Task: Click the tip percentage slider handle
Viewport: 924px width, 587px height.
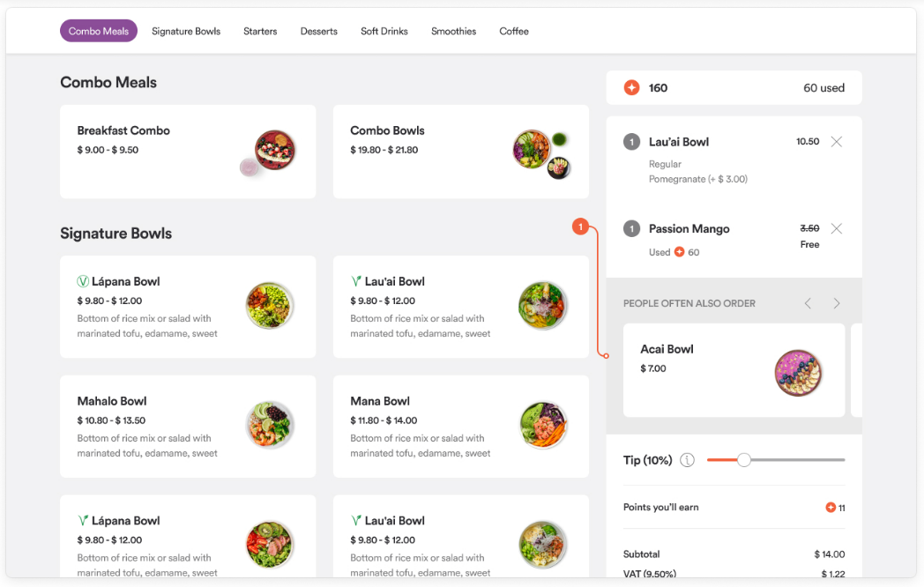Action: pos(743,460)
